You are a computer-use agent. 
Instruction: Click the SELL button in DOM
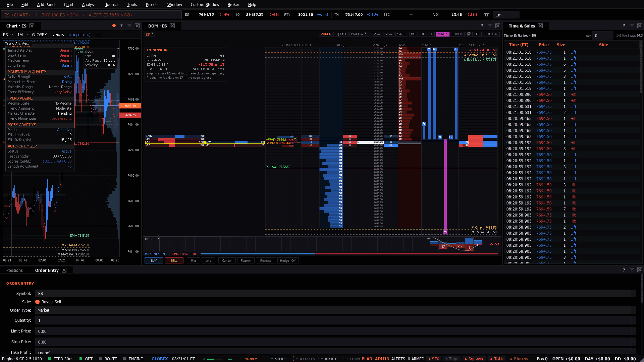tap(174, 261)
